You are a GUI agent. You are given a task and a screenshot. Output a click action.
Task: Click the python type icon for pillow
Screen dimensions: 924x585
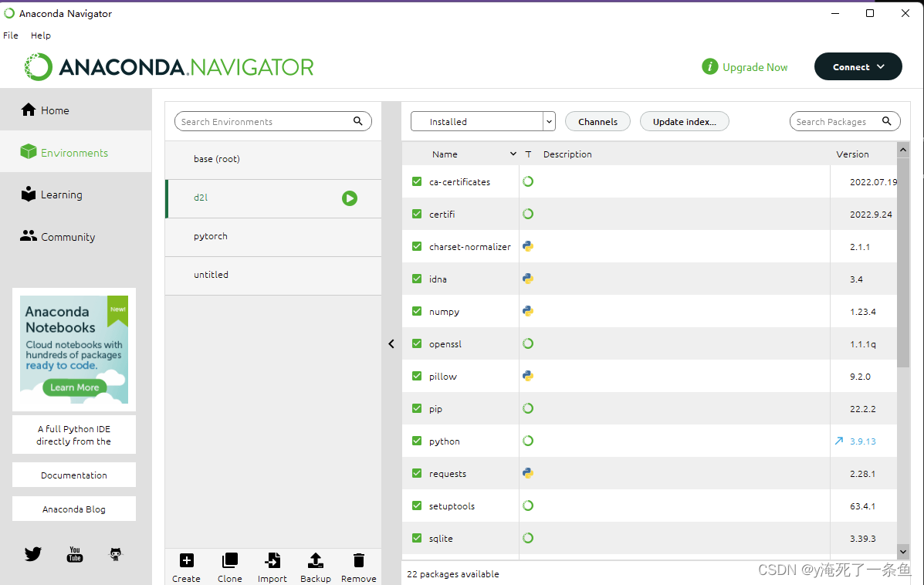[x=528, y=376]
